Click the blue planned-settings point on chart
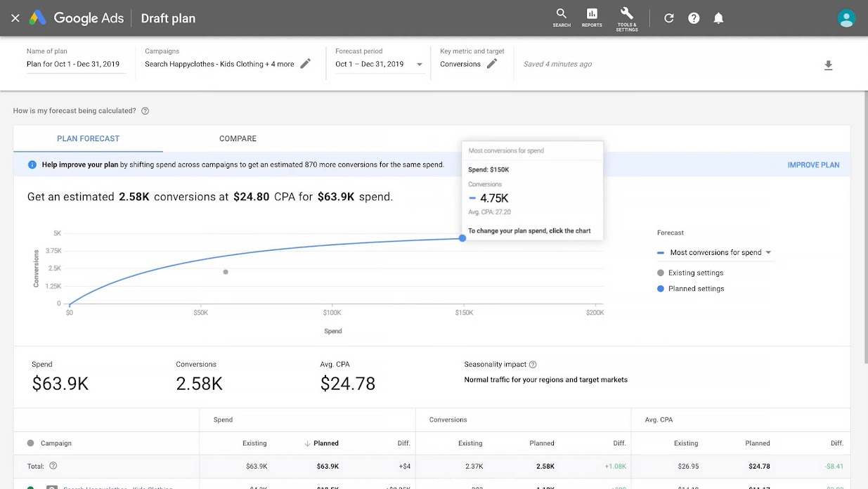The width and height of the screenshot is (868, 489). point(462,238)
